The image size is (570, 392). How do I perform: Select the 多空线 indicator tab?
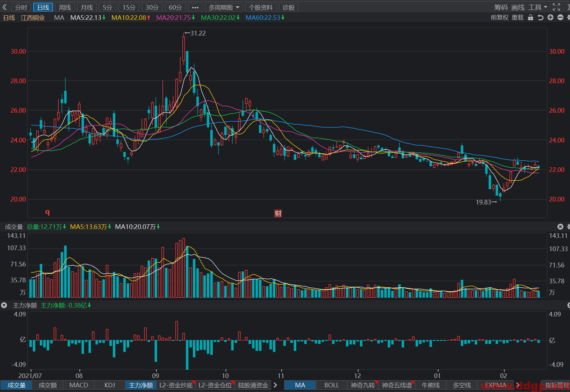[462, 385]
